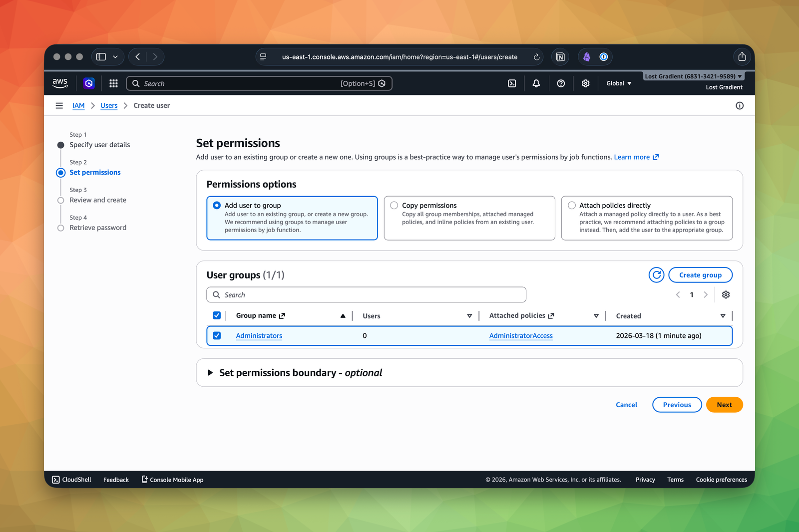Image resolution: width=799 pixels, height=532 pixels.
Task: Click the Create group button
Action: (700, 274)
